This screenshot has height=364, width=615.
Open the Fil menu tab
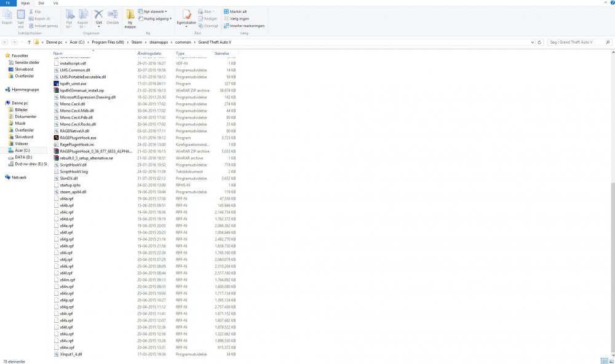coord(8,3)
